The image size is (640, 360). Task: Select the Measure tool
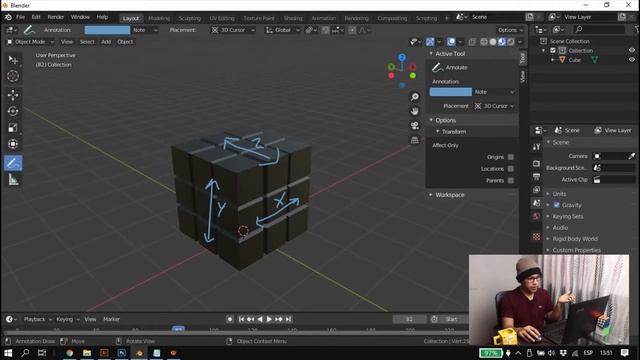pos(13,180)
